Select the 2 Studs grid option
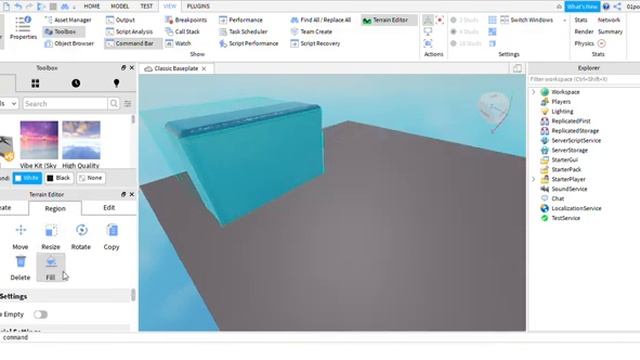Screen dimensions: 640x360 point(464,20)
